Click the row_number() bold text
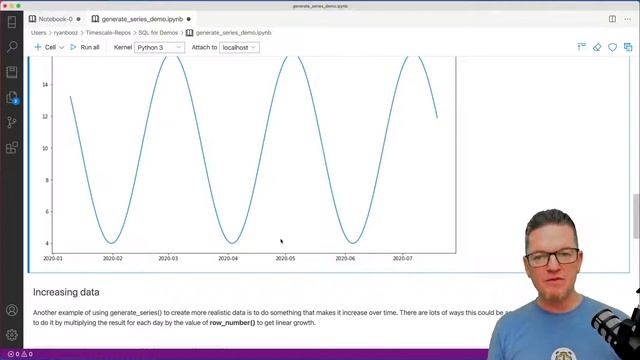Screen dimensions: 640x360 click(232, 323)
